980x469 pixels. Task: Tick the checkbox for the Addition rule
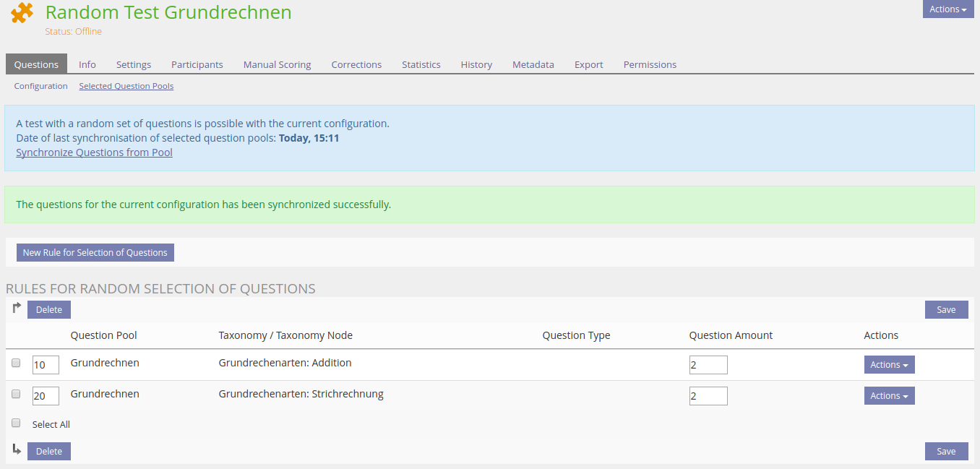pyautogui.click(x=16, y=363)
